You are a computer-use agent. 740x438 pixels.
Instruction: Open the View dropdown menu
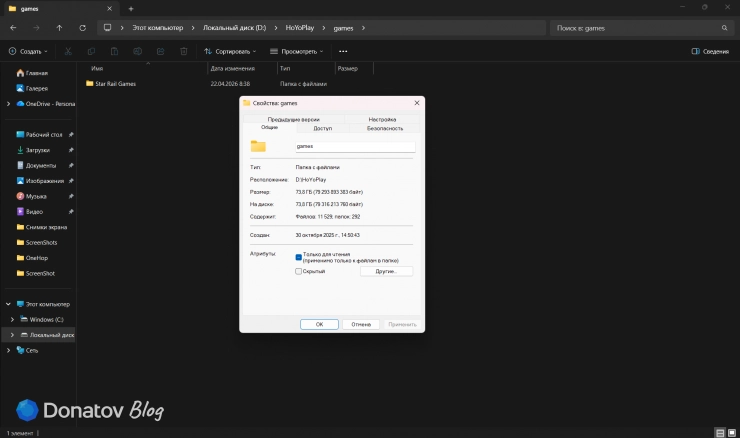click(x=296, y=51)
